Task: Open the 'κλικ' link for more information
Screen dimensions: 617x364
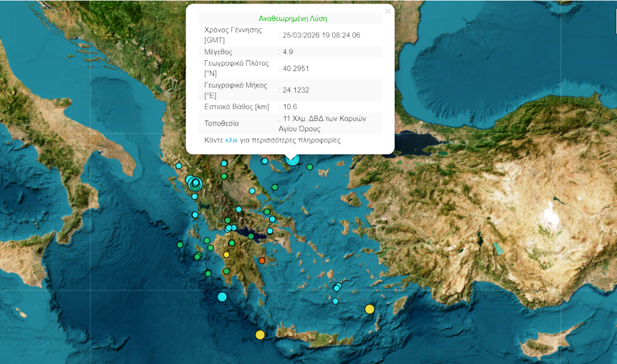Action: [x=231, y=140]
